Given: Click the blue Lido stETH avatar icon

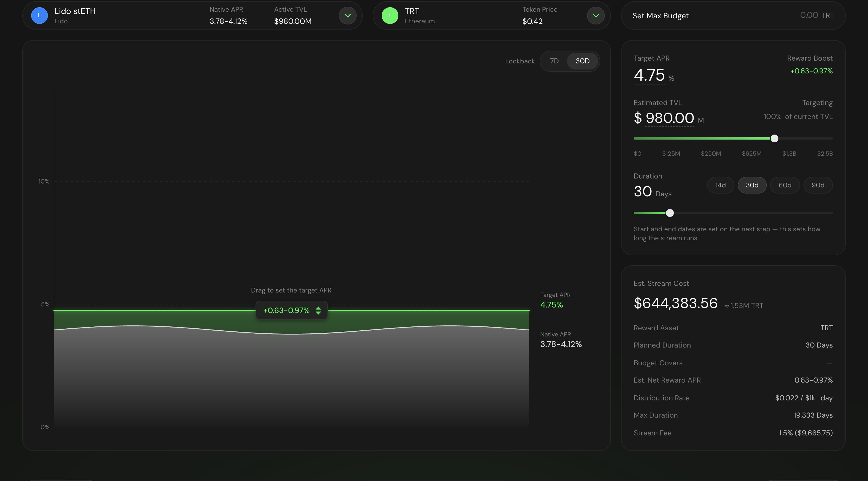Looking at the screenshot, I should tap(40, 16).
